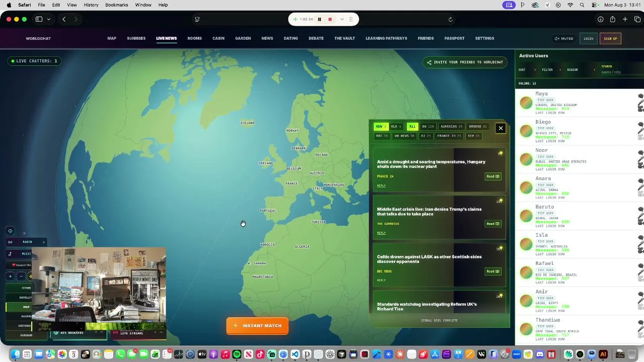
Task: Click the share icon beside Invite Your Friends
Action: click(429, 62)
